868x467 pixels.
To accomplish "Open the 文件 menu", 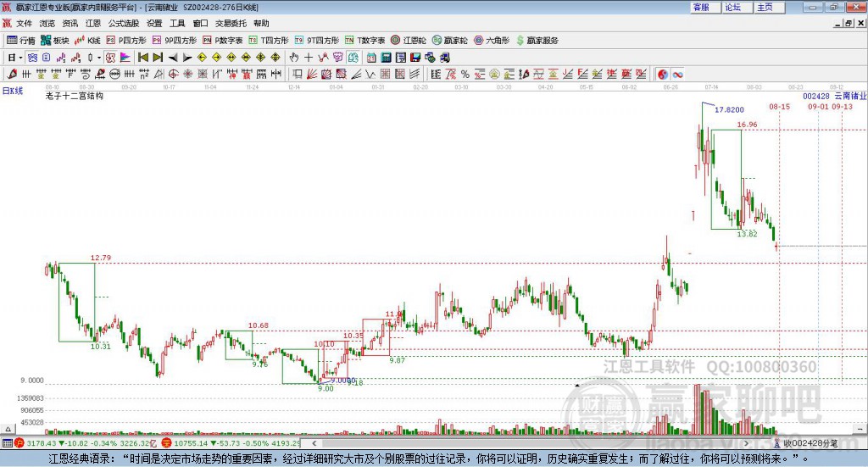I will click(x=24, y=23).
